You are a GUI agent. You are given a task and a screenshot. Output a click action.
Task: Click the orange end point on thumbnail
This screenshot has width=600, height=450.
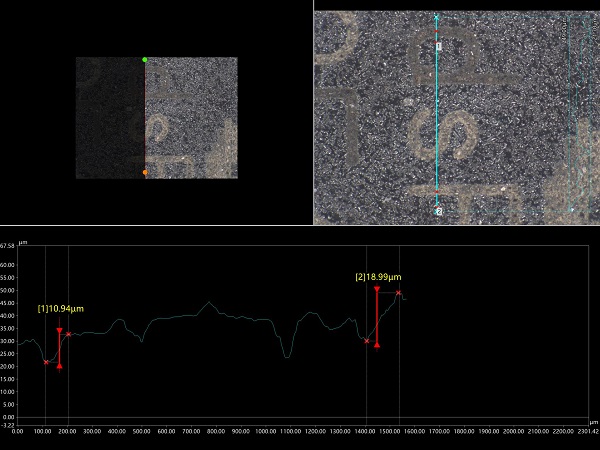[x=145, y=172]
